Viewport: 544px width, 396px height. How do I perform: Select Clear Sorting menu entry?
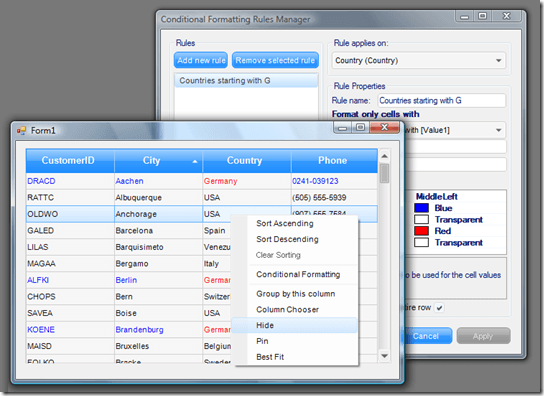(x=278, y=255)
